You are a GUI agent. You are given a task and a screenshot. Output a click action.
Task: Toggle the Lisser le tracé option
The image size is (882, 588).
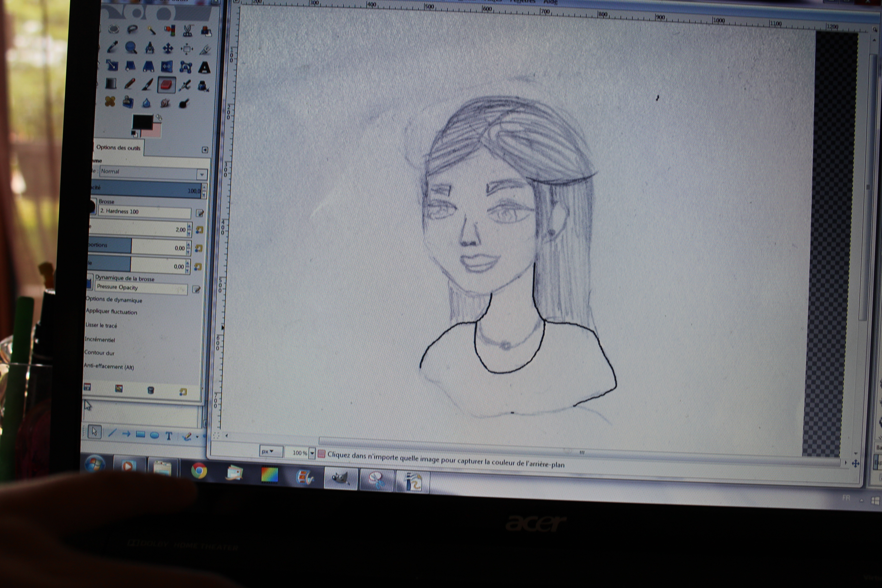point(101,326)
